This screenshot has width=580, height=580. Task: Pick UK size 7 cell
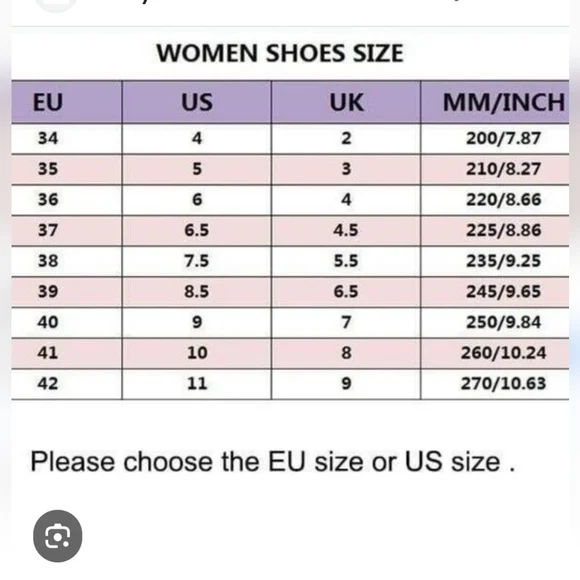click(346, 323)
